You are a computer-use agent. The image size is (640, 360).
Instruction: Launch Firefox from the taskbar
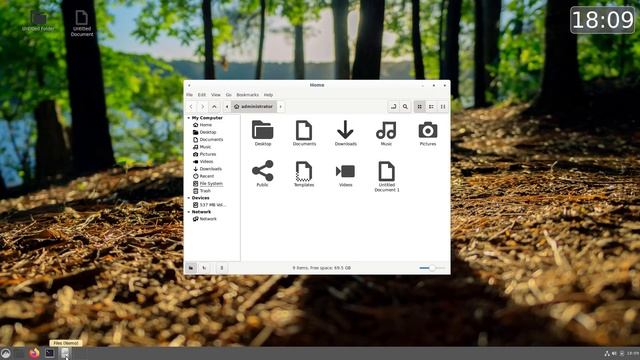34,353
